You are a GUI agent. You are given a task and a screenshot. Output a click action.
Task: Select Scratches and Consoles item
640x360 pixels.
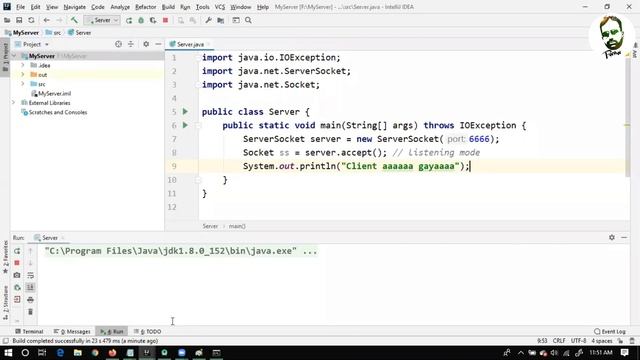point(54,112)
